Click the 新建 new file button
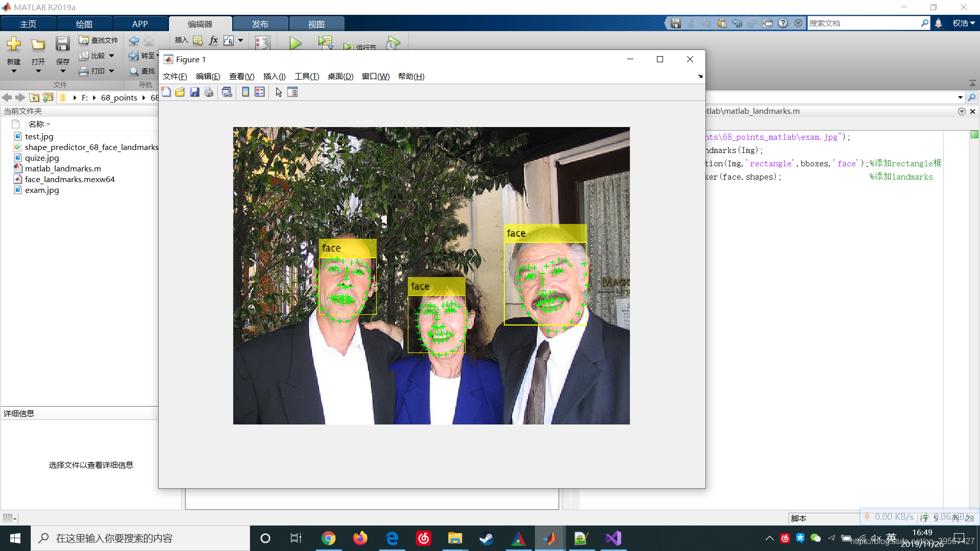The height and width of the screenshot is (551, 980). [14, 50]
